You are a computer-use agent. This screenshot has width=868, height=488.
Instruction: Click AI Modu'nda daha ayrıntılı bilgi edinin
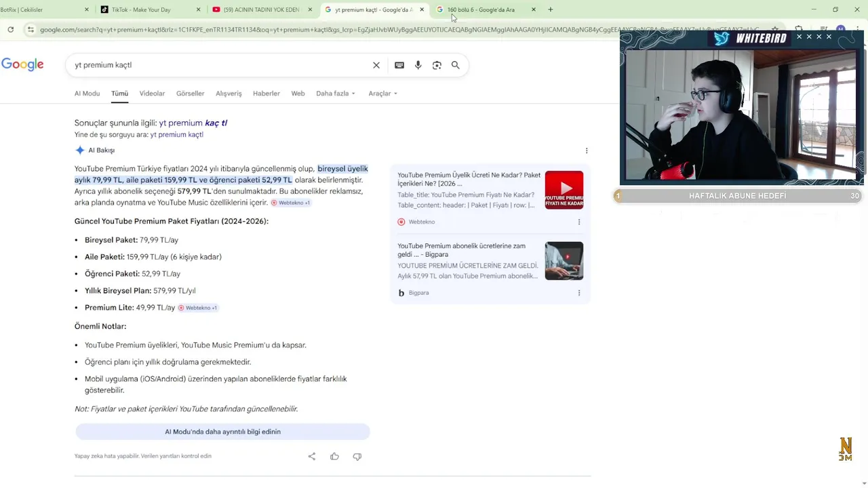point(222,432)
